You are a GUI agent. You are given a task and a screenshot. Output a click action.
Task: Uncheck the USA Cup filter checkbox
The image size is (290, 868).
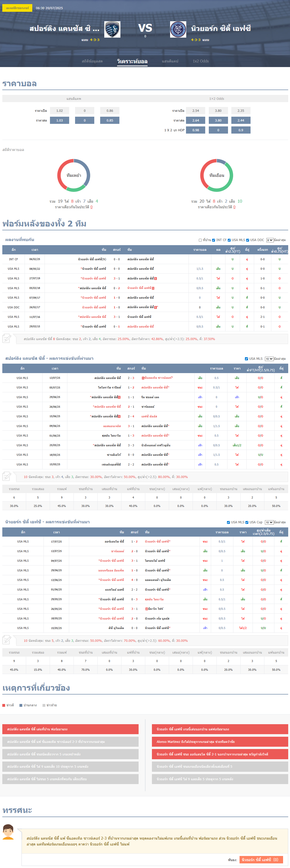(x=247, y=522)
